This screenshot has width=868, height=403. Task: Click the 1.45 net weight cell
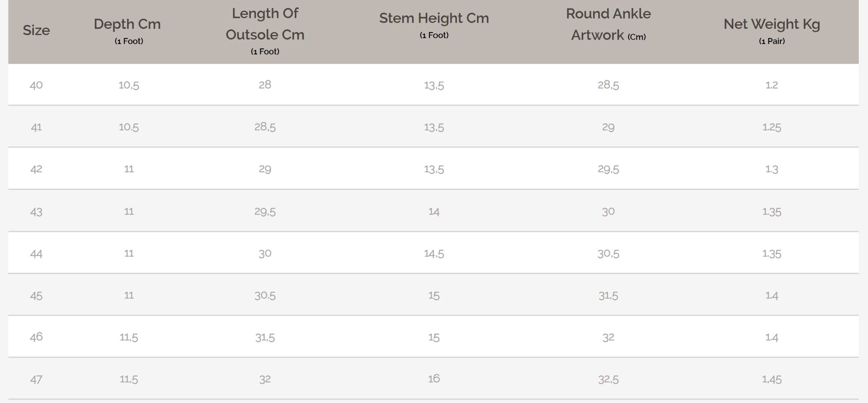(x=771, y=379)
